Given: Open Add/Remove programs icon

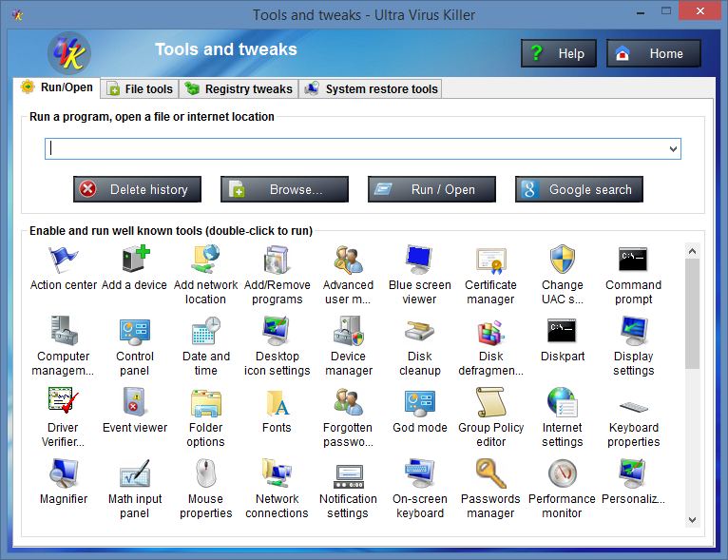Looking at the screenshot, I should pos(278,260).
